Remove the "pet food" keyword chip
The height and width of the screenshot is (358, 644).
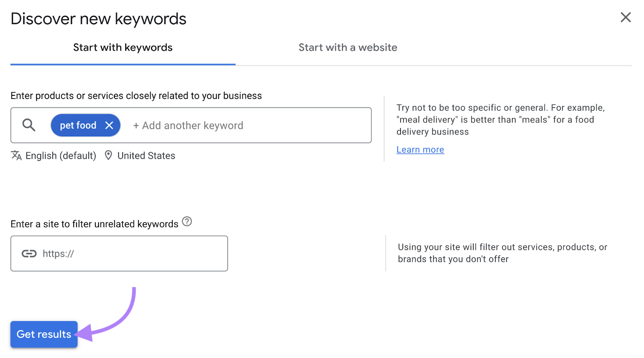point(109,126)
